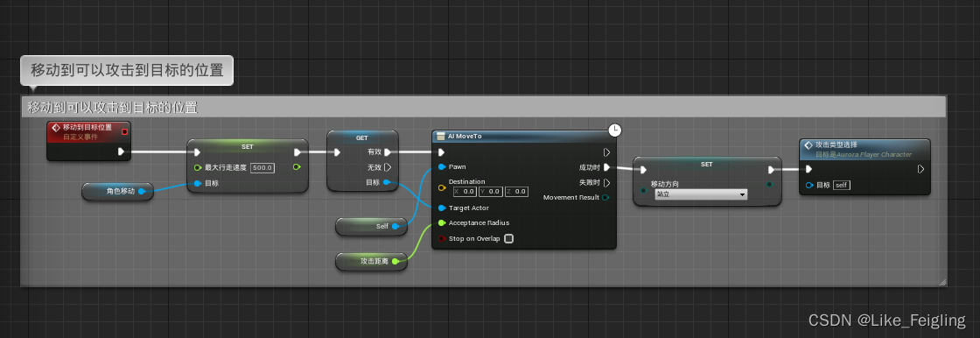
Task: Select the AI MoveTo node title
Action: pyautogui.click(x=465, y=136)
